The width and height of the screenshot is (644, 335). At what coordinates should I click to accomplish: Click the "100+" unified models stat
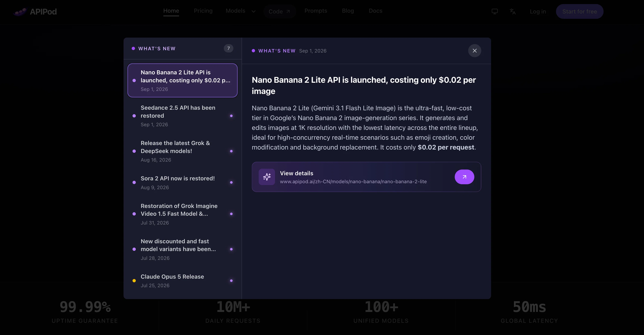coord(381,307)
